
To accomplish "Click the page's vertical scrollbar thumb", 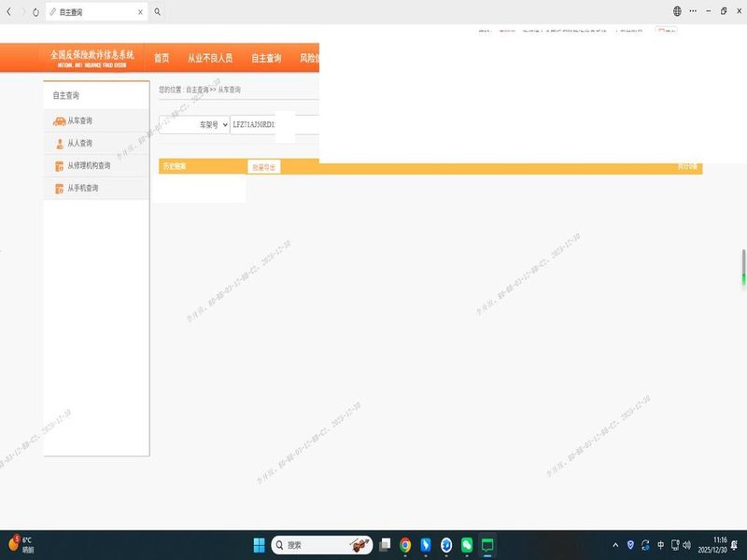I will point(743,267).
